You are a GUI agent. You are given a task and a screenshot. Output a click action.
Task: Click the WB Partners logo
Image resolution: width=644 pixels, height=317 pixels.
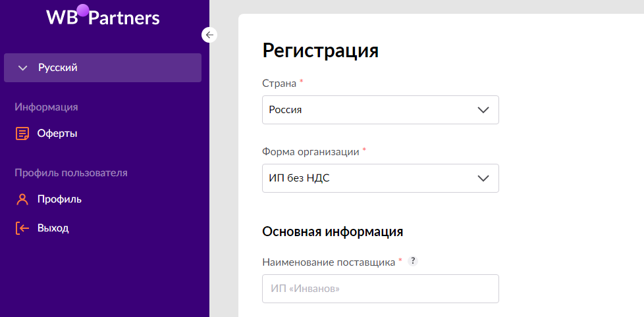click(103, 16)
